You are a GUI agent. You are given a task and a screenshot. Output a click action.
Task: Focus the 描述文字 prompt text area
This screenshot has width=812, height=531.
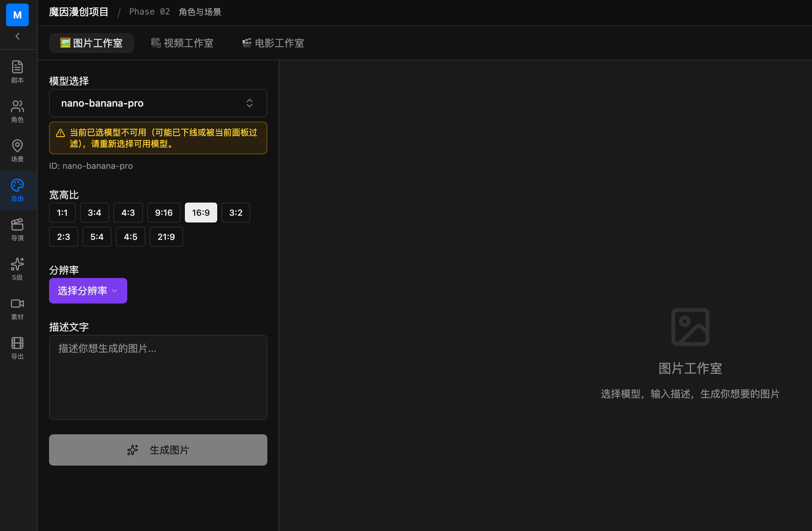point(158,377)
